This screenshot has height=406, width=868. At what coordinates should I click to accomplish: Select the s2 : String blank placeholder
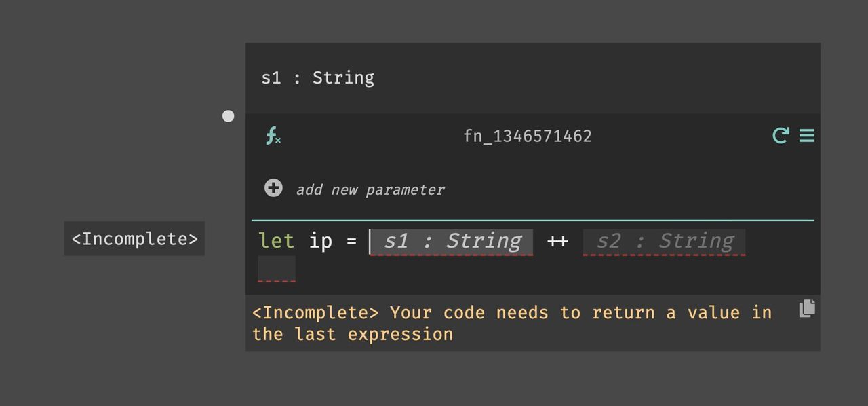click(x=663, y=242)
